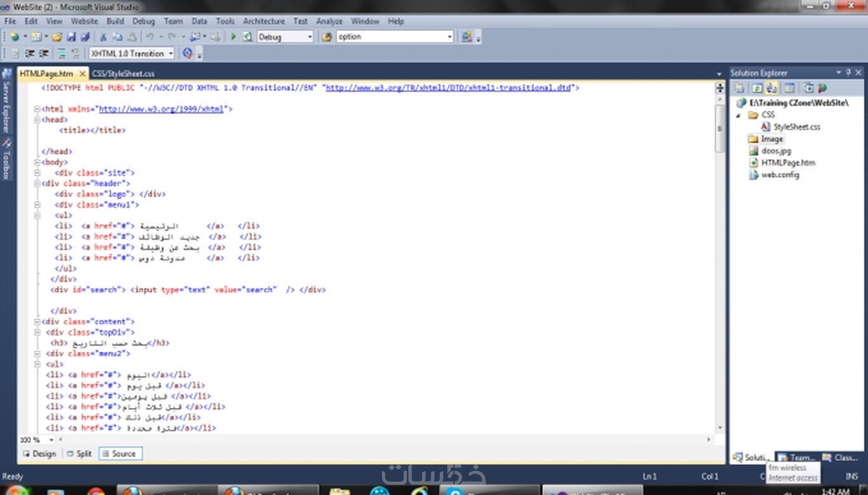This screenshot has height=495, width=868.
Task: Refresh the Solution Explorer file list
Action: coord(757,88)
